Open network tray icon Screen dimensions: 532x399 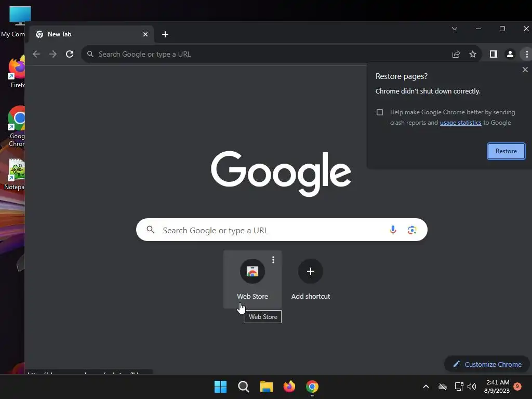click(x=459, y=387)
